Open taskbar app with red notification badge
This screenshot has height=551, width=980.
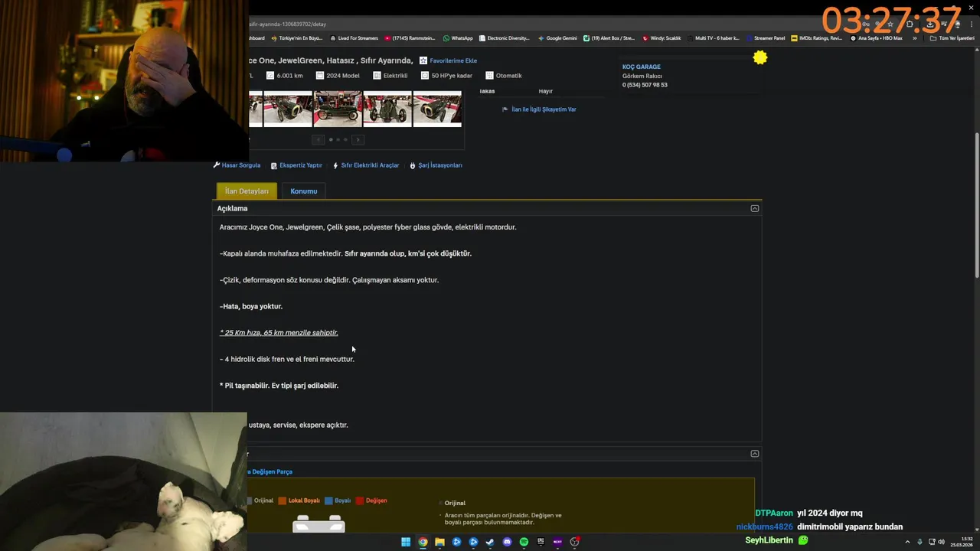tap(574, 542)
